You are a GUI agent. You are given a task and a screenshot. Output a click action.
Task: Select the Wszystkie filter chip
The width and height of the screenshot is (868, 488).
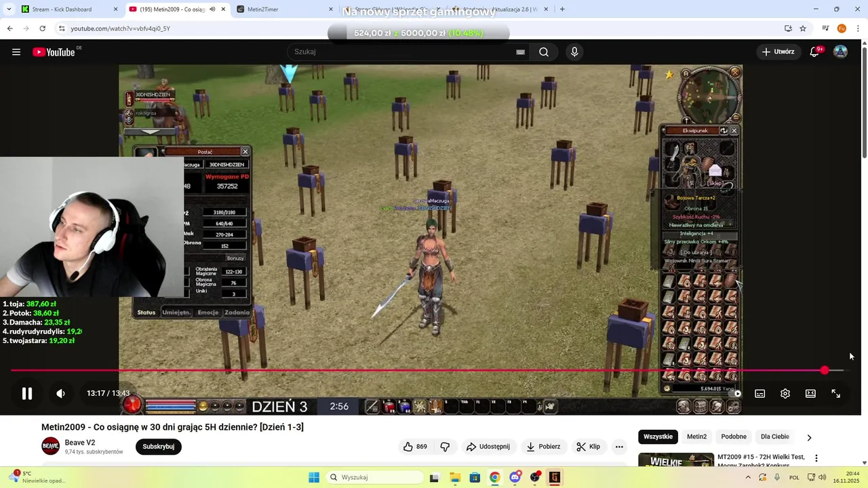658,437
